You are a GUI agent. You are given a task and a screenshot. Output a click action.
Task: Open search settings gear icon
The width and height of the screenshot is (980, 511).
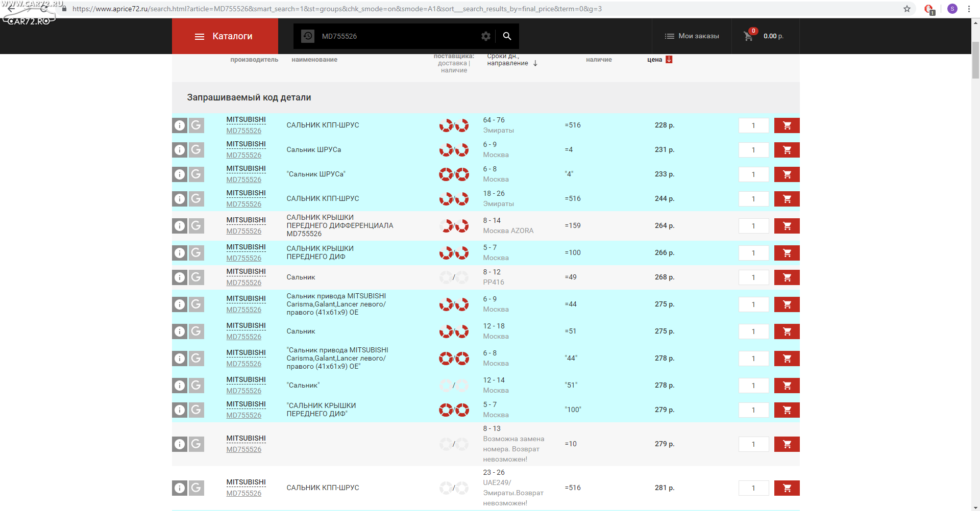point(486,36)
